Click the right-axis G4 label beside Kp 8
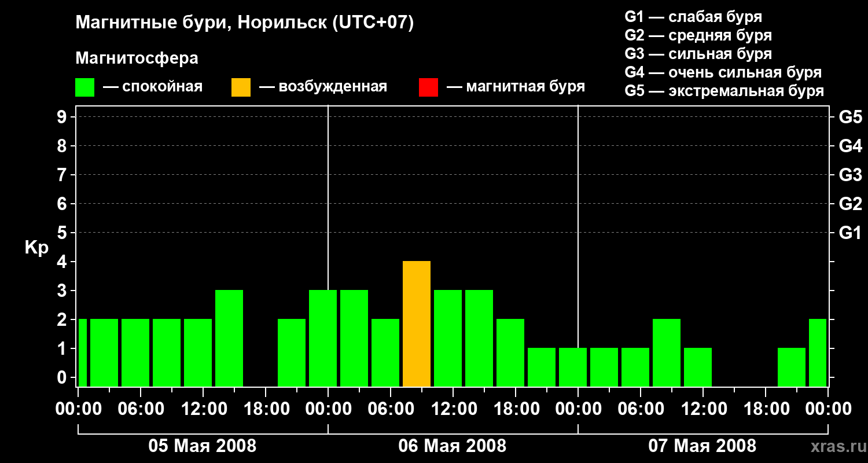 coord(850,146)
